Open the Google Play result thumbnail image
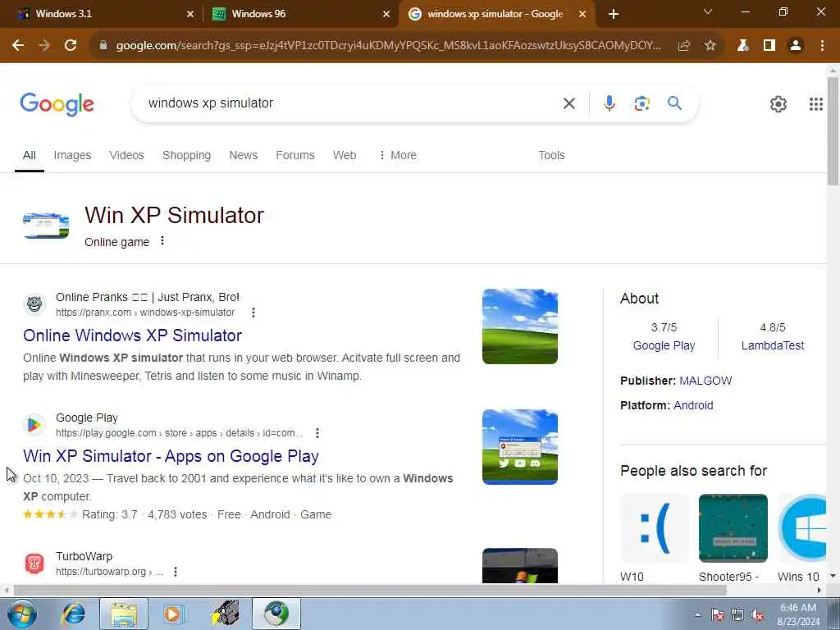This screenshot has width=840, height=630. (519, 447)
